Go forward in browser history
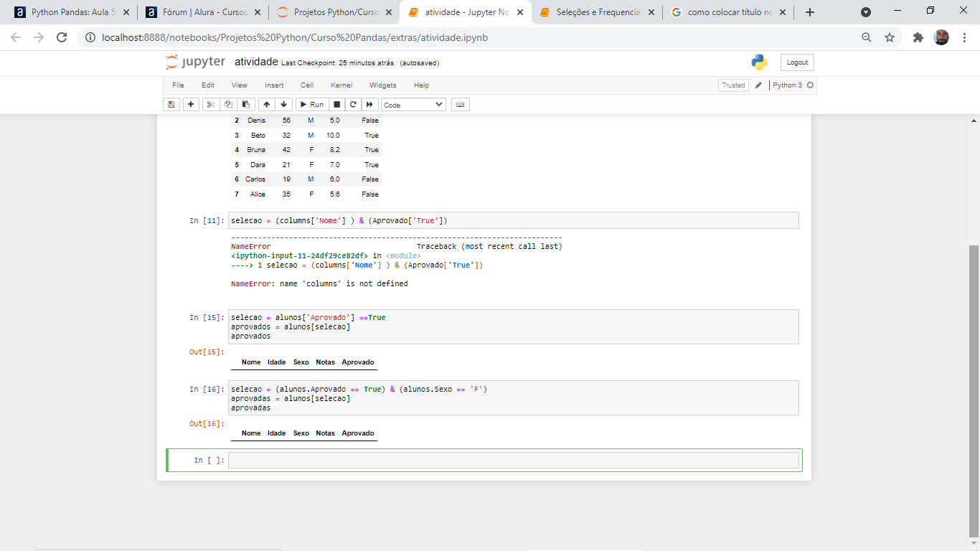 (39, 37)
